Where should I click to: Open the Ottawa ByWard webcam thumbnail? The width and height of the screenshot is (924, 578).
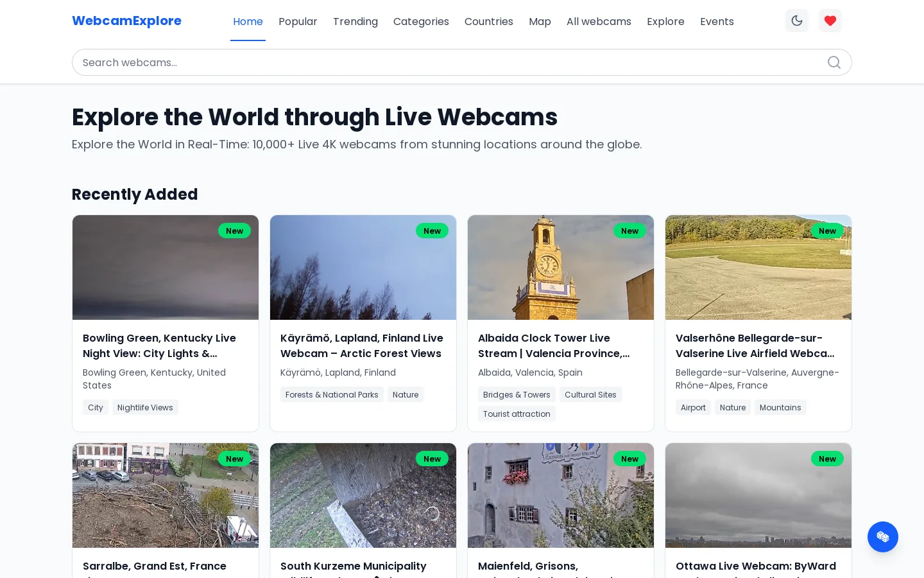coord(758,495)
